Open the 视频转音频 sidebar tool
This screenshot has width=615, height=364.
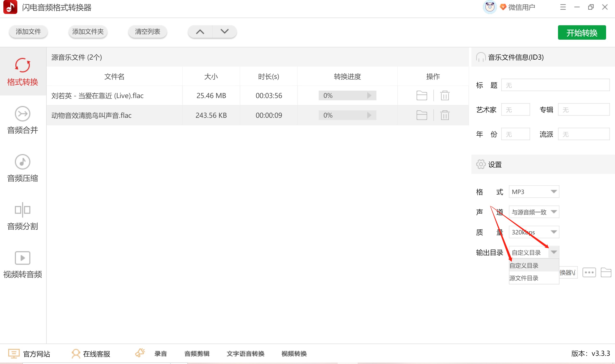(x=23, y=264)
